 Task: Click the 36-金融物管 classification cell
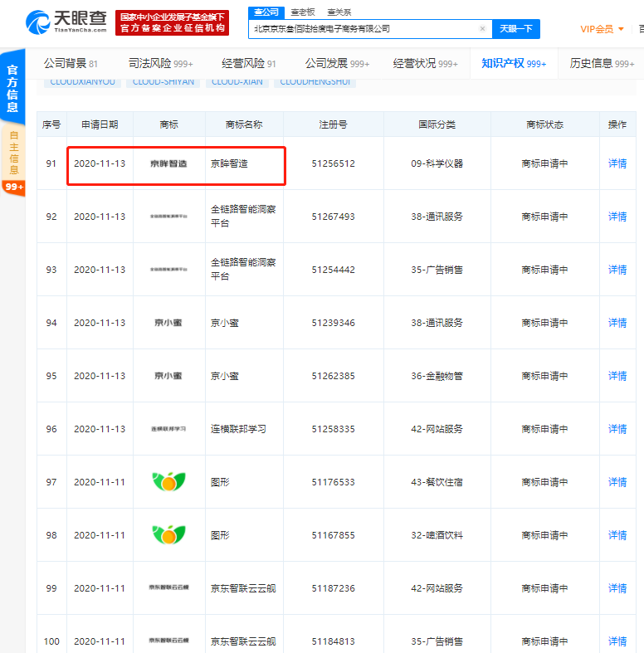click(437, 376)
